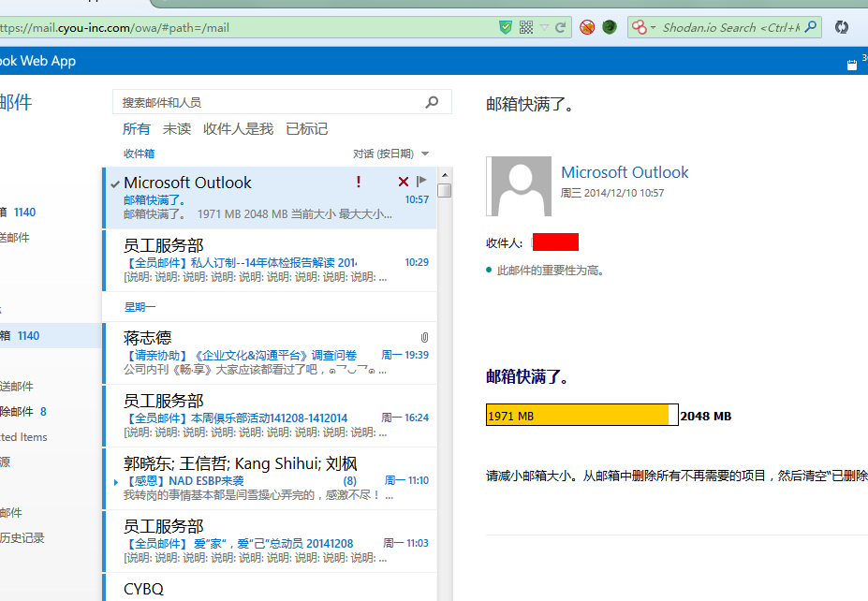Viewport: 868px width, 601px height.
Task: Click the dark green globe extension icon
Action: [610, 26]
